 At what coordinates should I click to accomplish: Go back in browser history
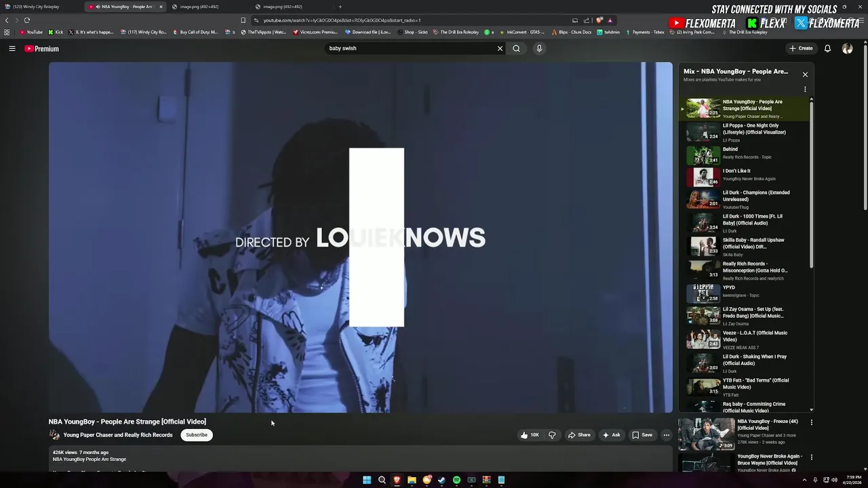pyautogui.click(x=7, y=20)
